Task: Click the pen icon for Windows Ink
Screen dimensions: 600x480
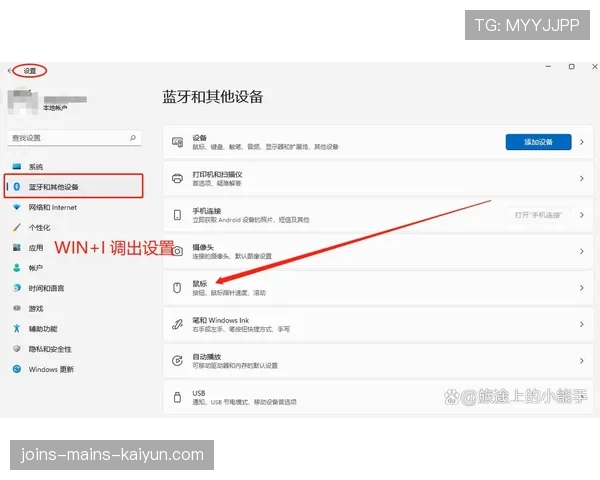Action: (177, 324)
